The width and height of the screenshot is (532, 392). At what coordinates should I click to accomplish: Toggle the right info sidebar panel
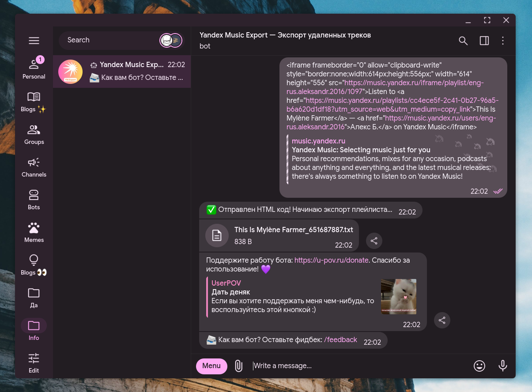pos(484,41)
